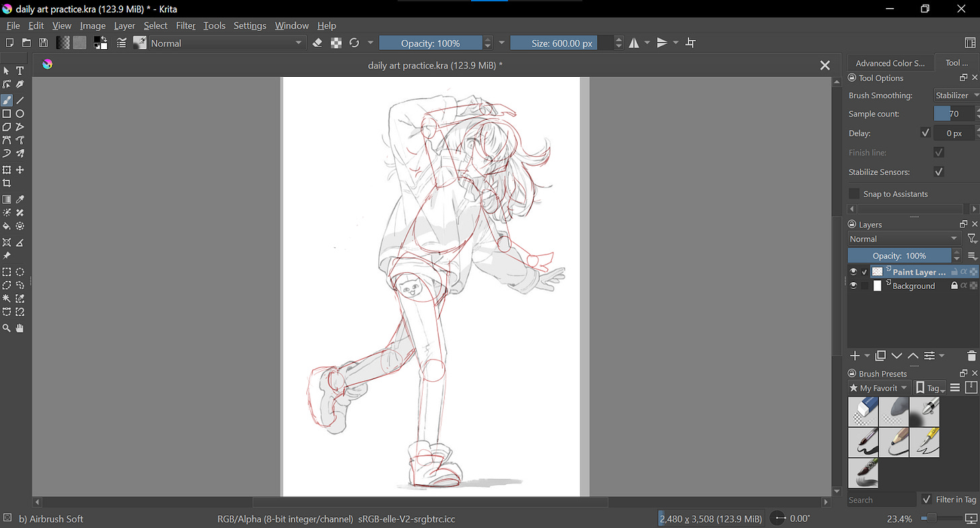The image size is (980, 528).
Task: Toggle Eraser mode in toolbar
Action: point(318,43)
